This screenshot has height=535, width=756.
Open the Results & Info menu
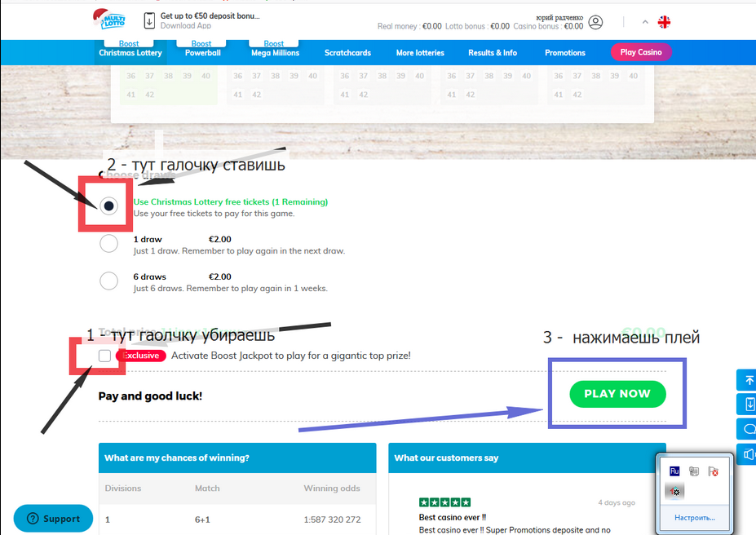click(493, 53)
